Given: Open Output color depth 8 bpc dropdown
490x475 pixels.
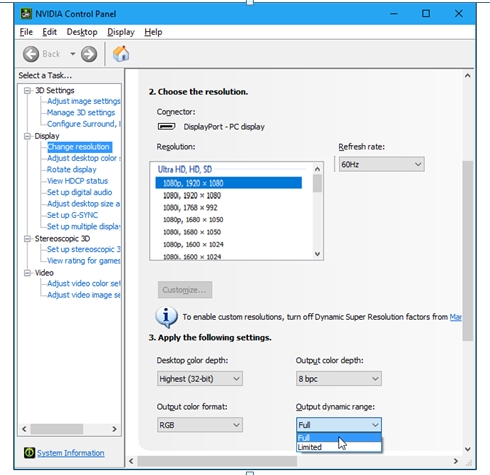Looking at the screenshot, I should pos(339,379).
